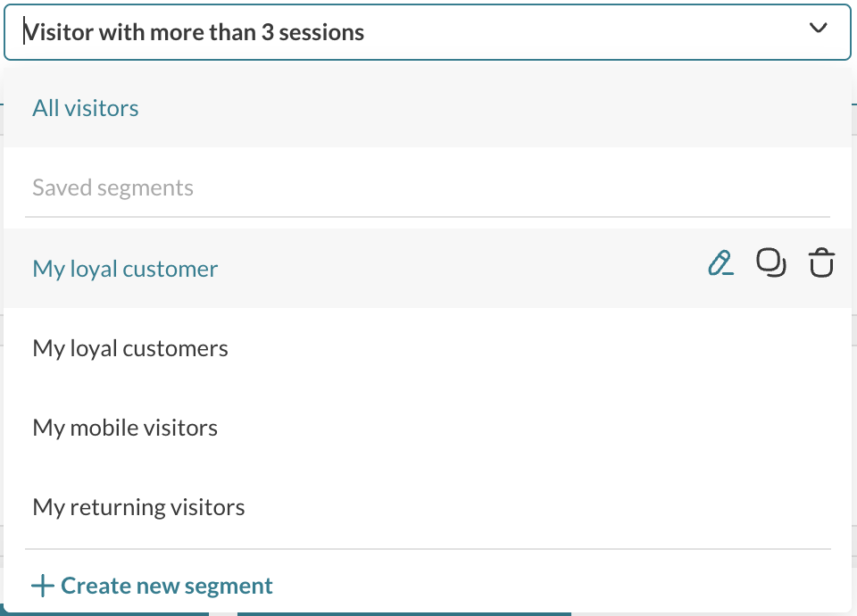Screen dimensions: 857x616
Task: Collapse the segment selector with its chevron
Action: [x=819, y=28]
